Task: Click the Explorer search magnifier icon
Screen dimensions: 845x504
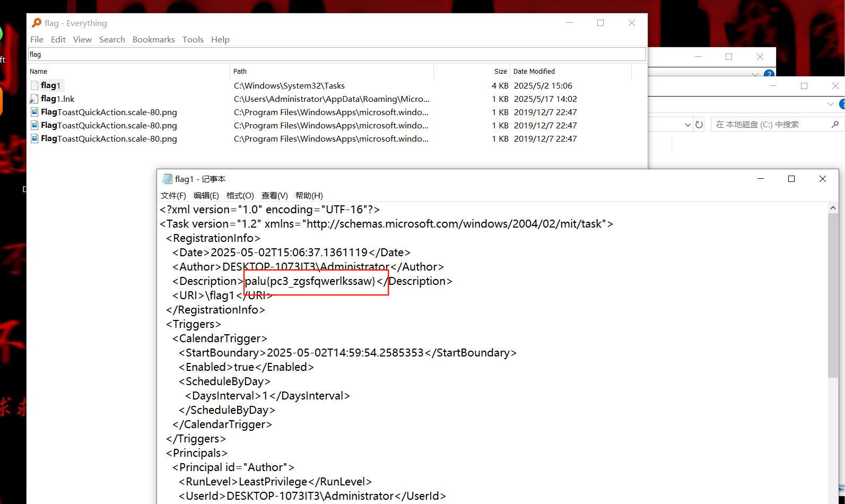Action: point(835,124)
